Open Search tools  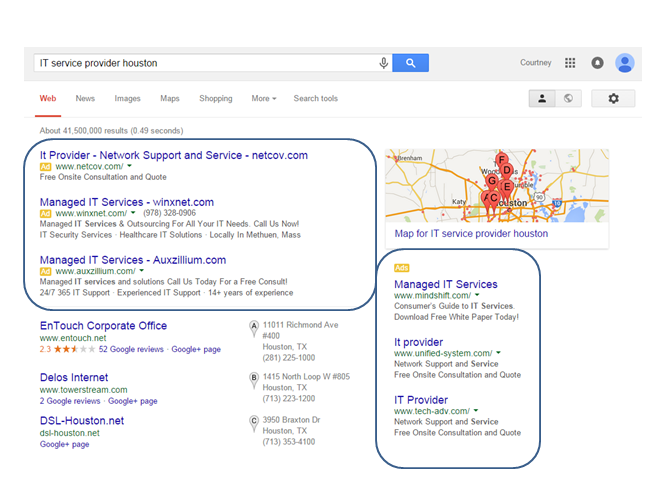pos(316,98)
